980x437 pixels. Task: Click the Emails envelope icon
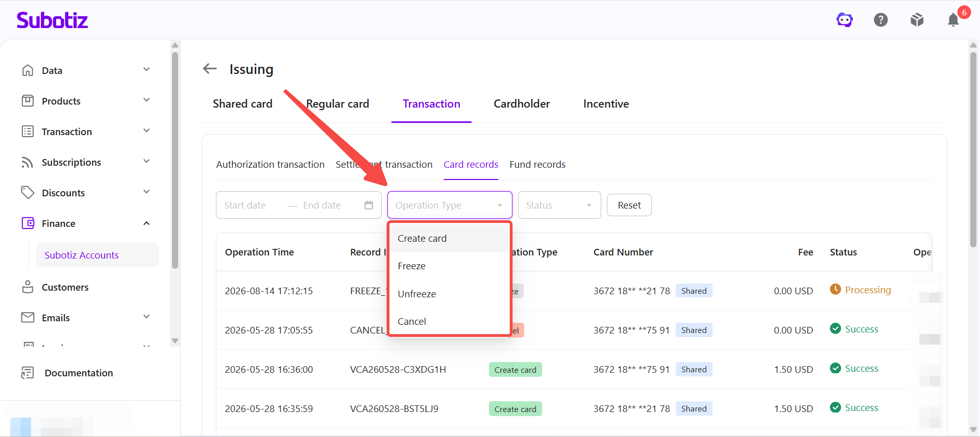[28, 318]
